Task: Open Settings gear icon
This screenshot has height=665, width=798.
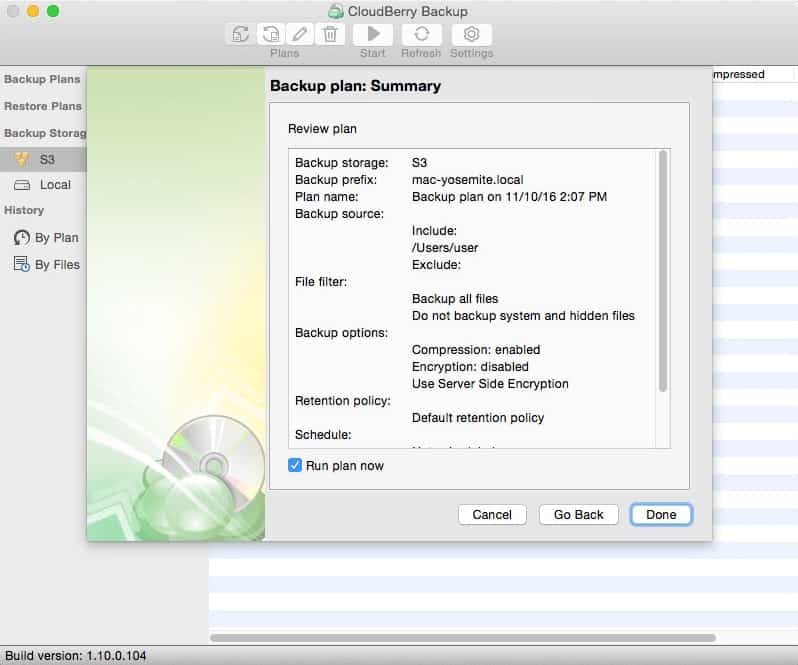Action: (471, 34)
